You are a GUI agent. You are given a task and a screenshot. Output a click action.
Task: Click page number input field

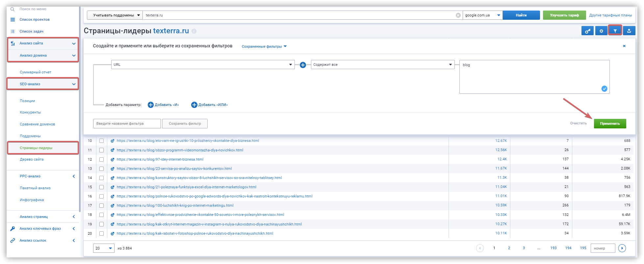tap(603, 248)
